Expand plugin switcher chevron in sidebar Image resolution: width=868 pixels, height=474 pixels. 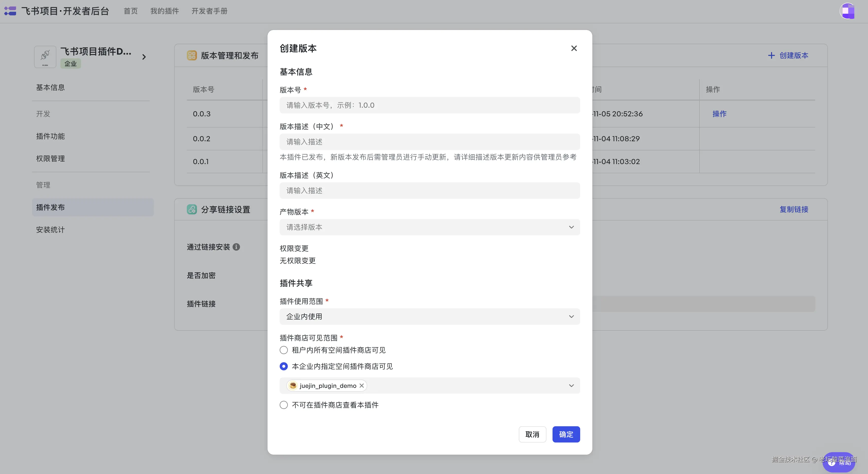coord(144,57)
